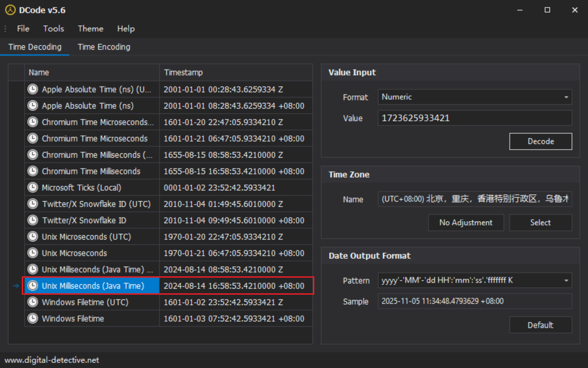Click clock icon beside Twitter/X Snowflake ID (UTC)

coord(33,204)
